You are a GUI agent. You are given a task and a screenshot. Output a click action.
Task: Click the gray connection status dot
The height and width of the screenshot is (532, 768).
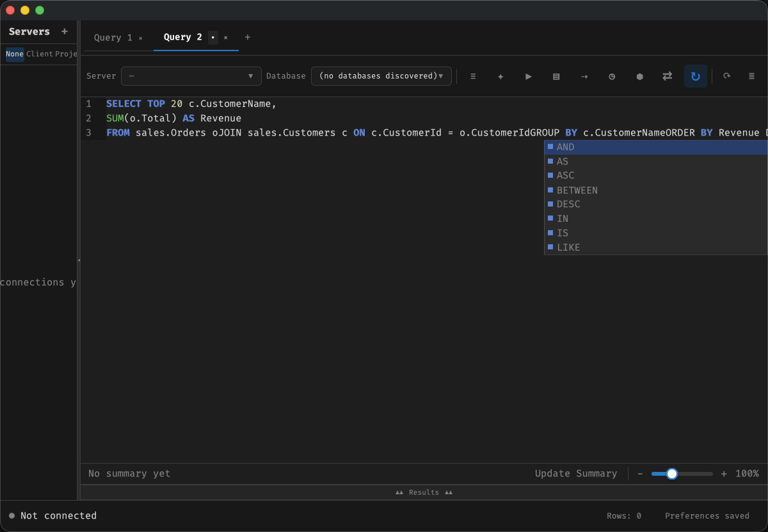point(12,516)
